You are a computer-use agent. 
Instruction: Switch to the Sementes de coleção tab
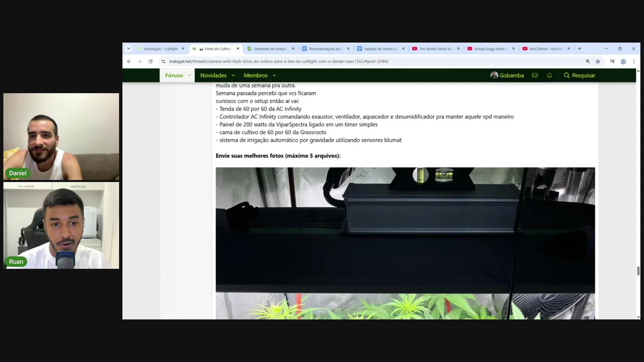tap(270, 49)
